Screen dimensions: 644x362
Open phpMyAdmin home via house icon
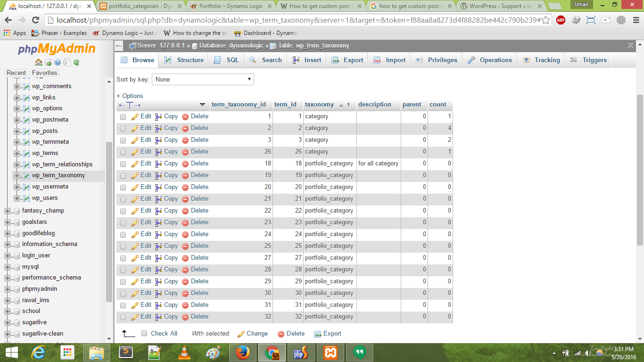pos(39,62)
